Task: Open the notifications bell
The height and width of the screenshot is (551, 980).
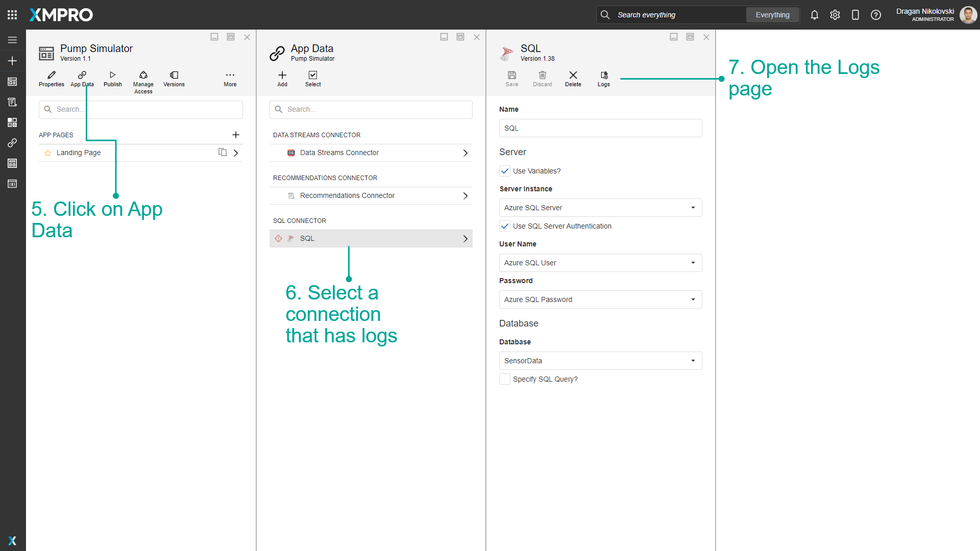Action: (814, 15)
